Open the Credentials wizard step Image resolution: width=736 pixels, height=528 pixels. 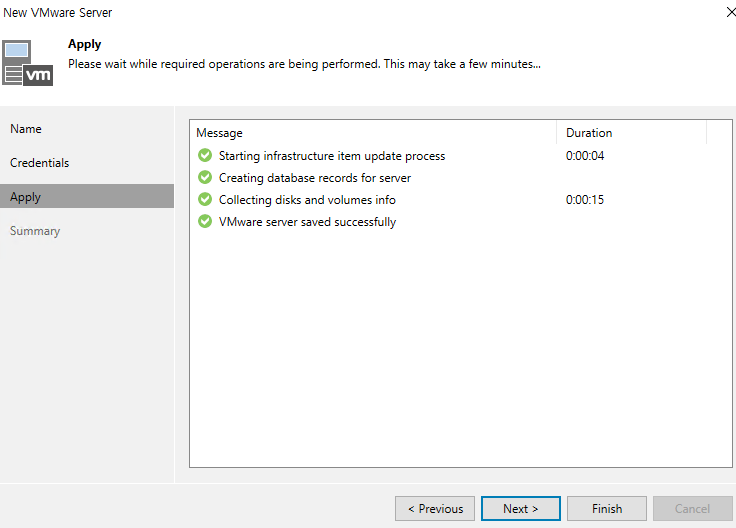coord(87,163)
